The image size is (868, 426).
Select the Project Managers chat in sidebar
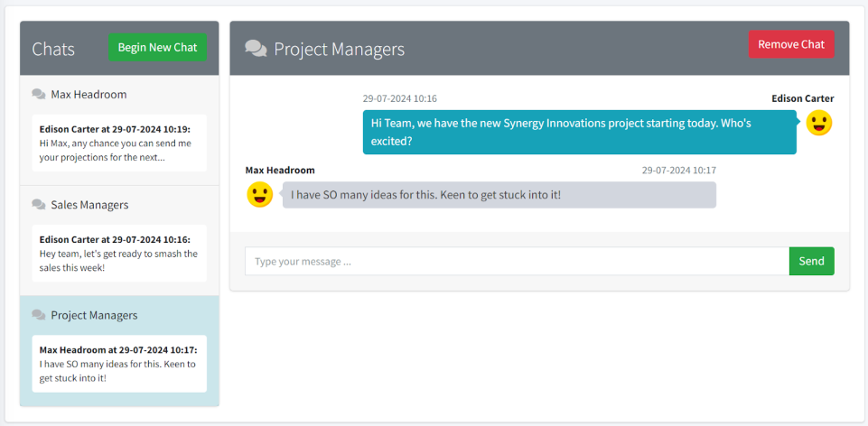tap(119, 351)
